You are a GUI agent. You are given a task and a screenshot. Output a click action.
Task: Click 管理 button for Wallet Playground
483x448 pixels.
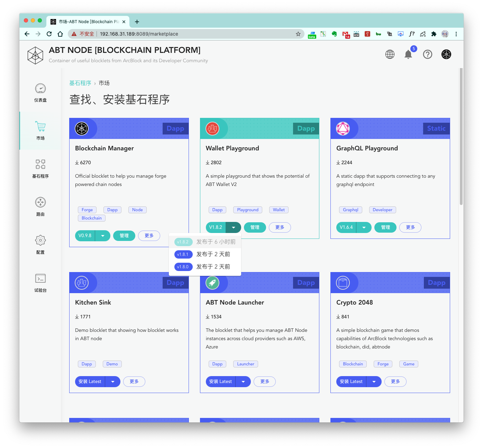coord(255,227)
